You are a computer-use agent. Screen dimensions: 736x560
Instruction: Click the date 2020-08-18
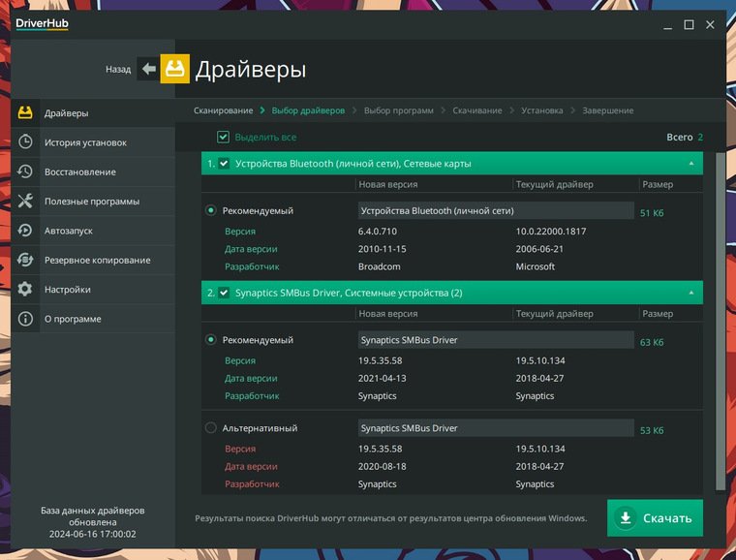click(x=383, y=466)
